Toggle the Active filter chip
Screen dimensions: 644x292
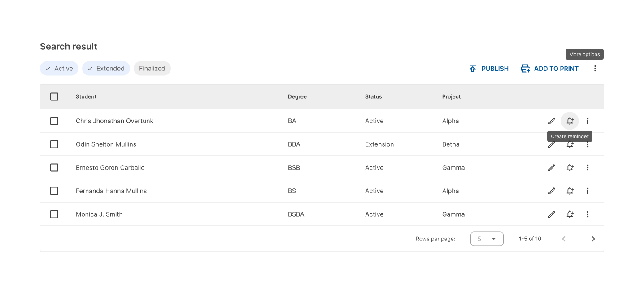59,69
